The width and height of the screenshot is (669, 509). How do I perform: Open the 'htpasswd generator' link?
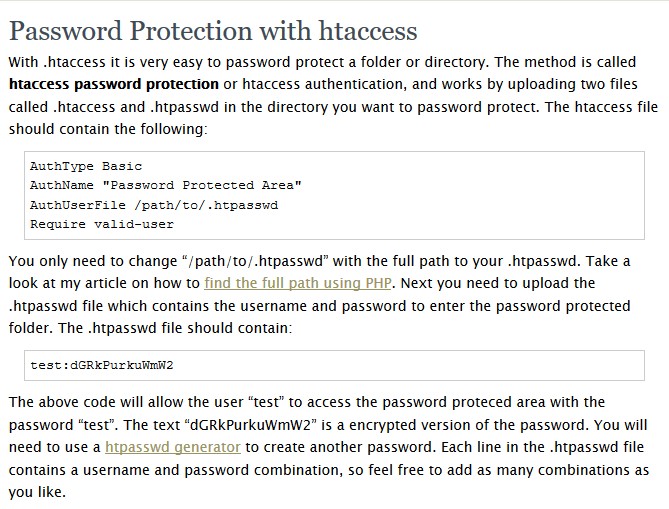(173, 447)
